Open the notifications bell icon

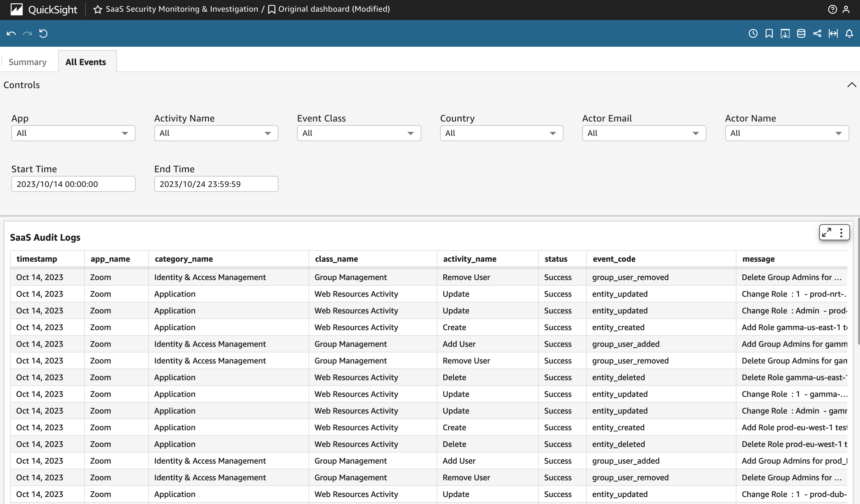click(849, 33)
